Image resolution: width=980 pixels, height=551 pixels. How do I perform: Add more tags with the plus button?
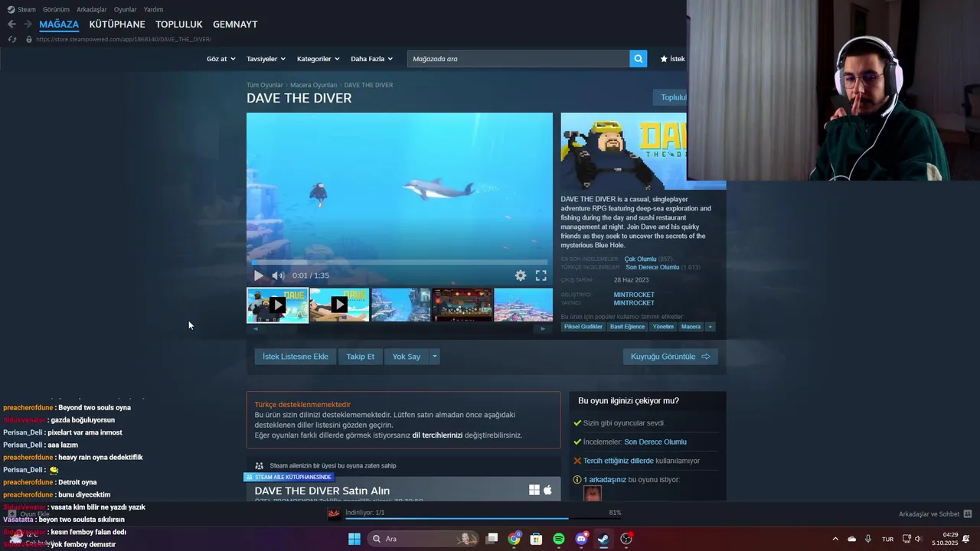coord(710,327)
